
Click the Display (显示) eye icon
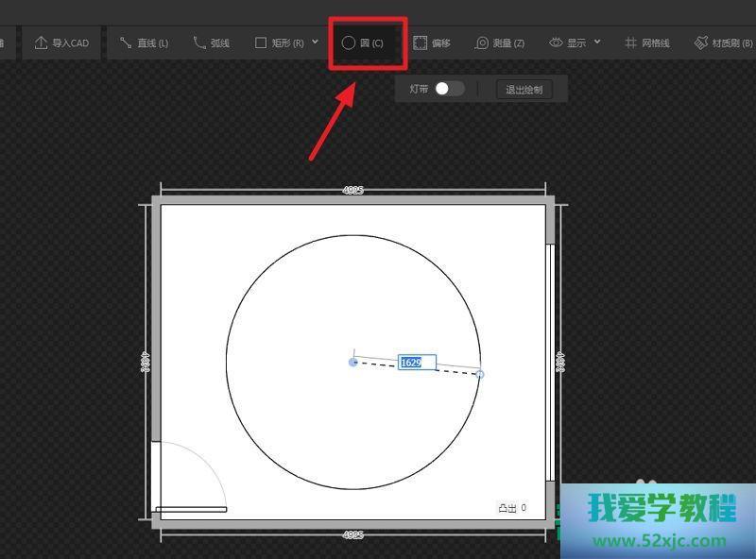coord(557,43)
